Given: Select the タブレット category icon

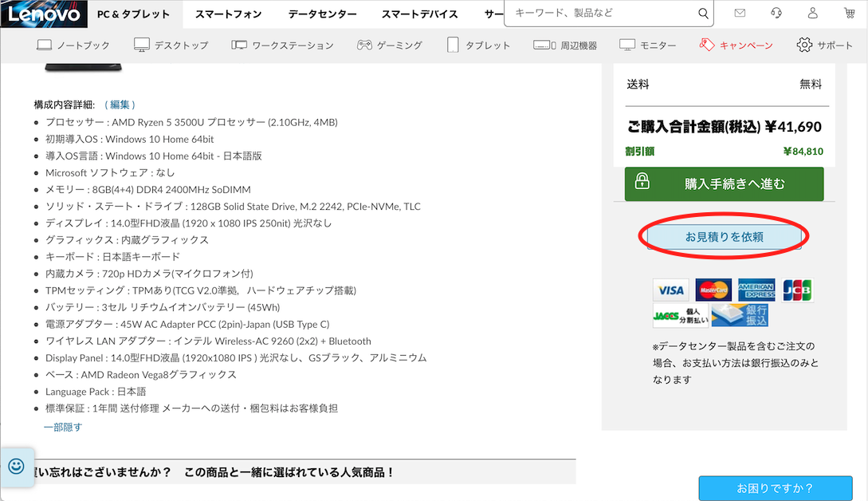Looking at the screenshot, I should click(454, 45).
